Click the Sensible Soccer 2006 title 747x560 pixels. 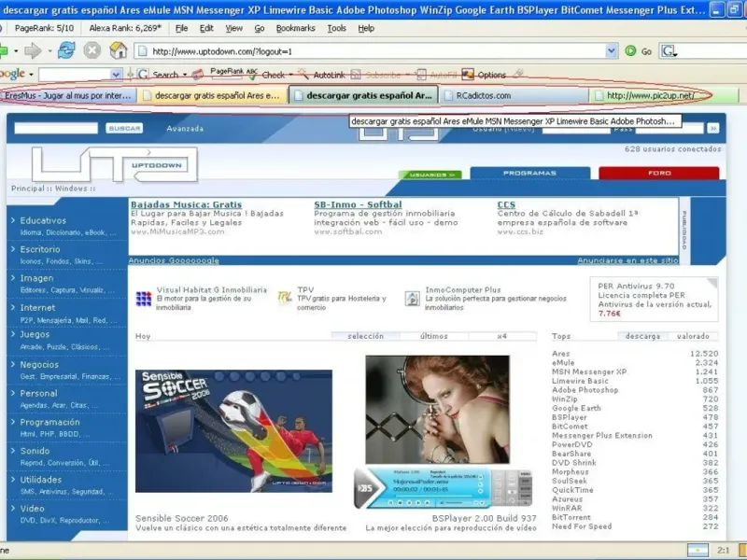pos(181,518)
